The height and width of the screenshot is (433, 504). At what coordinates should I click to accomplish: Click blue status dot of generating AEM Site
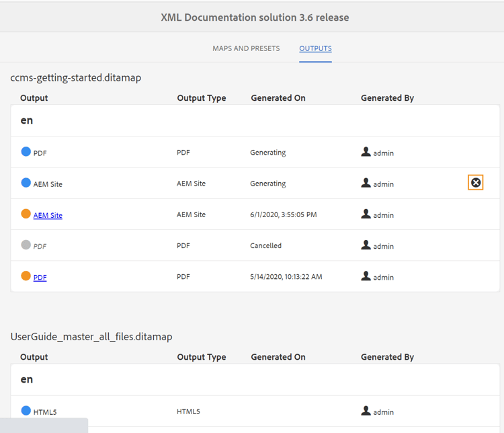(x=26, y=183)
